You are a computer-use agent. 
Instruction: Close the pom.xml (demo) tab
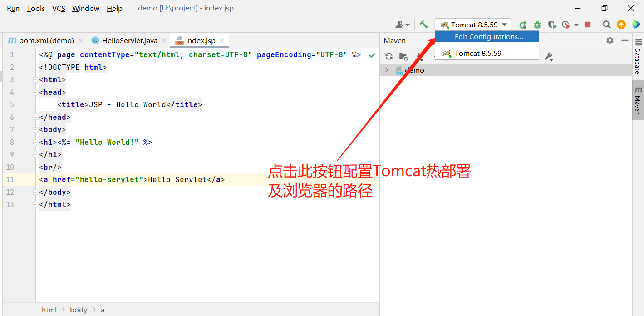point(80,40)
